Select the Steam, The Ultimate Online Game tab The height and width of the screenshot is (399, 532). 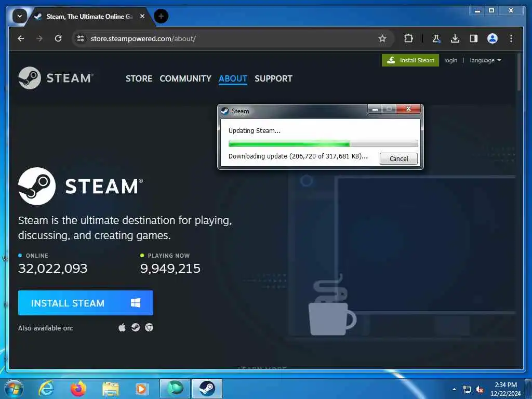pos(89,16)
